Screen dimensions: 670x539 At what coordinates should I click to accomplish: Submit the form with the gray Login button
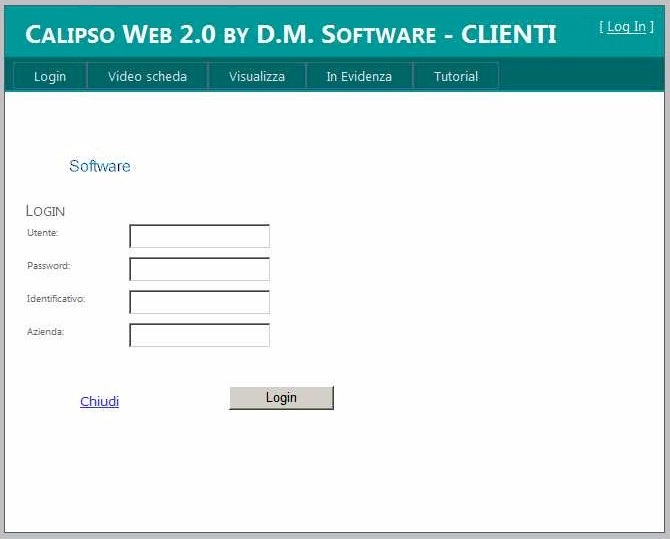point(281,398)
